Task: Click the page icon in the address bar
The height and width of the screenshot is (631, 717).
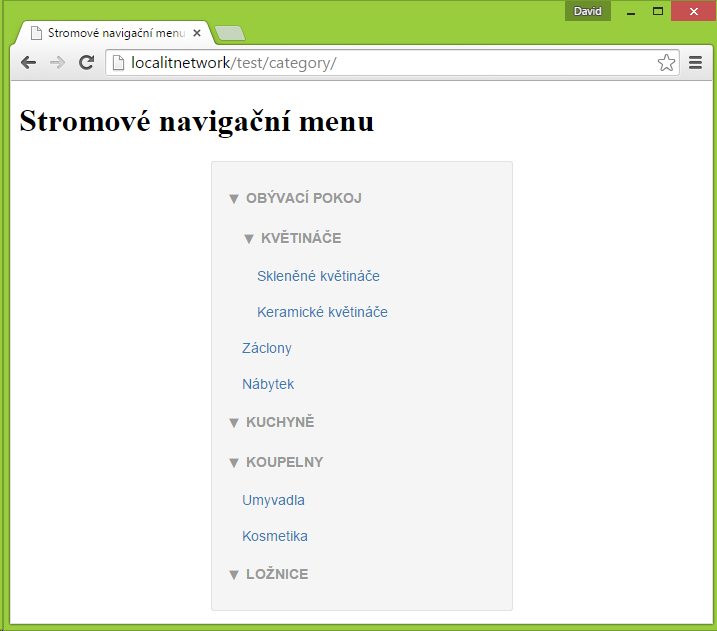Action: click(x=118, y=63)
